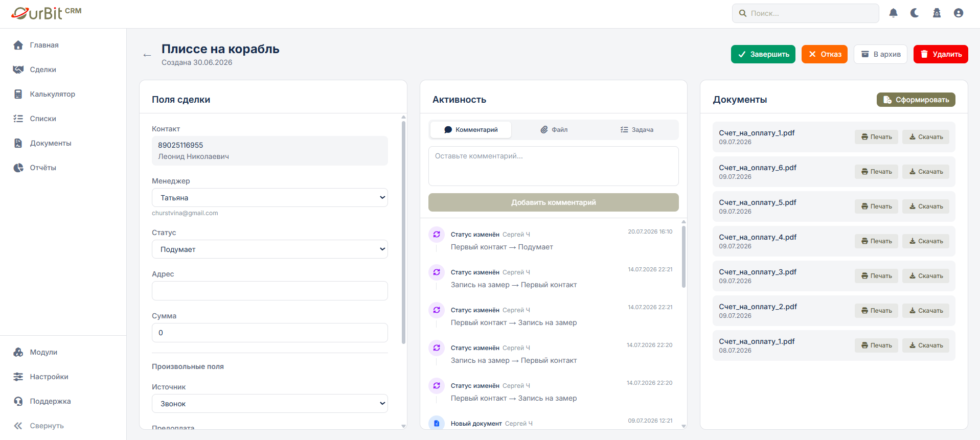This screenshot has width=980, height=440.
Task: Click the red Удалить button
Action: pyautogui.click(x=941, y=54)
